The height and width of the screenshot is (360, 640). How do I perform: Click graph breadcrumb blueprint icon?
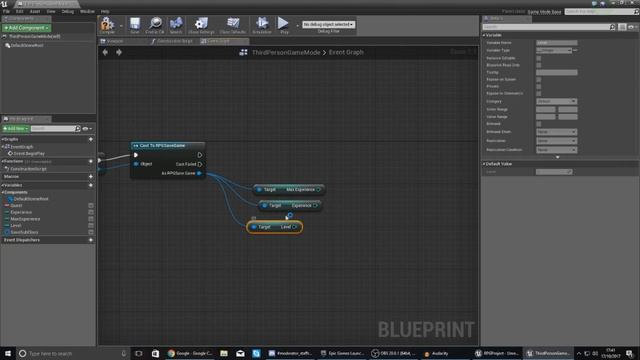coord(243,52)
